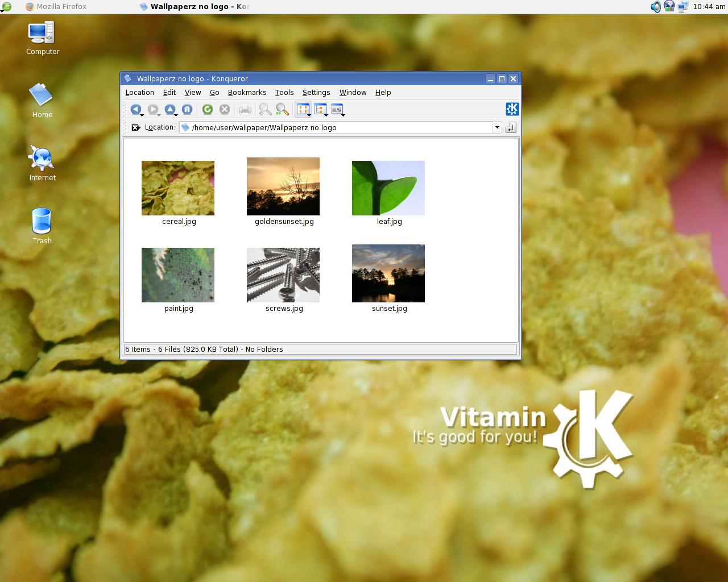Open the Help menu

tap(383, 92)
